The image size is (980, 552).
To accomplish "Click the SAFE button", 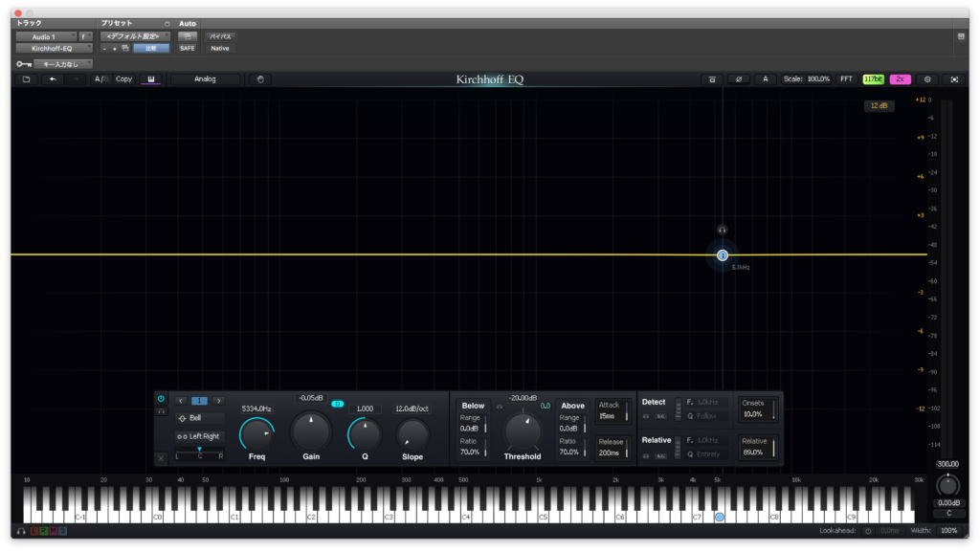I will point(187,48).
